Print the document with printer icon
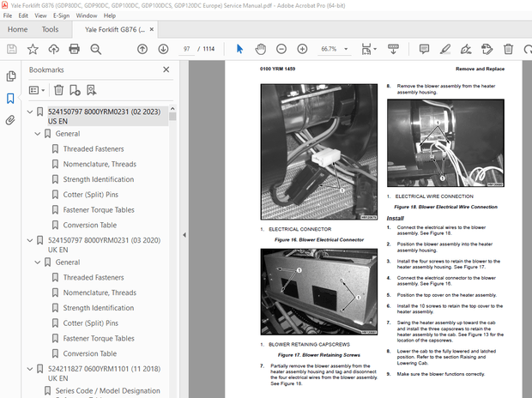The height and width of the screenshot is (398, 532). coord(75,49)
